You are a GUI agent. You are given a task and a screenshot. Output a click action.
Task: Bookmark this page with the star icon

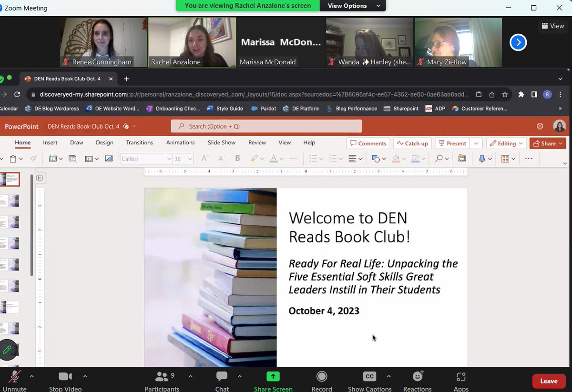(x=505, y=94)
